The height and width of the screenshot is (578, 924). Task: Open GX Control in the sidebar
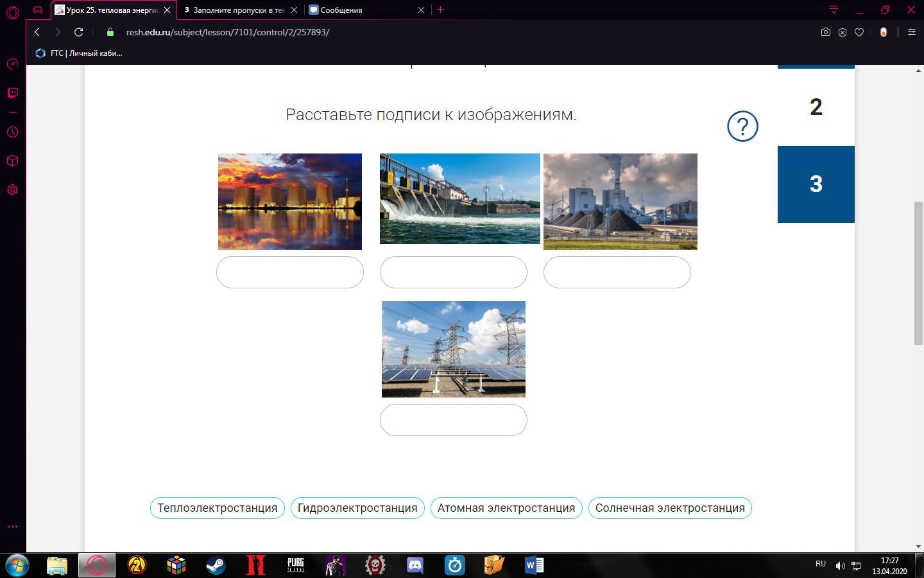(12, 64)
